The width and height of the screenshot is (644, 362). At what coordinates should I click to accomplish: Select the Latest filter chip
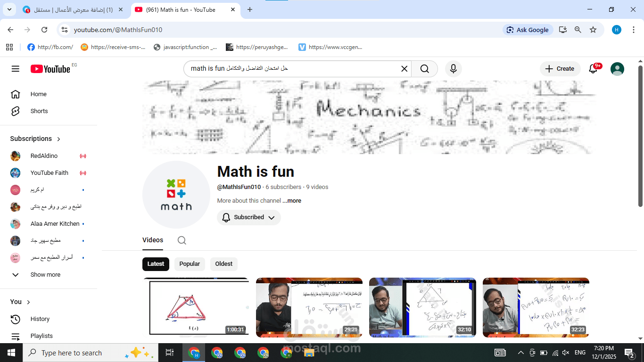coord(156,264)
